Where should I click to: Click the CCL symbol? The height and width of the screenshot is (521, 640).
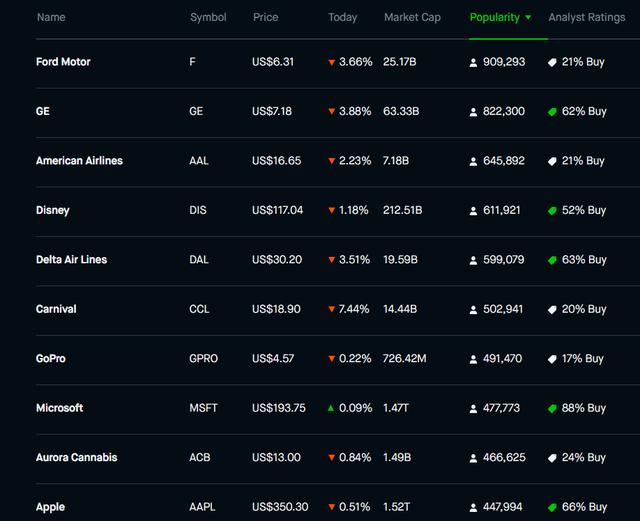(x=199, y=309)
